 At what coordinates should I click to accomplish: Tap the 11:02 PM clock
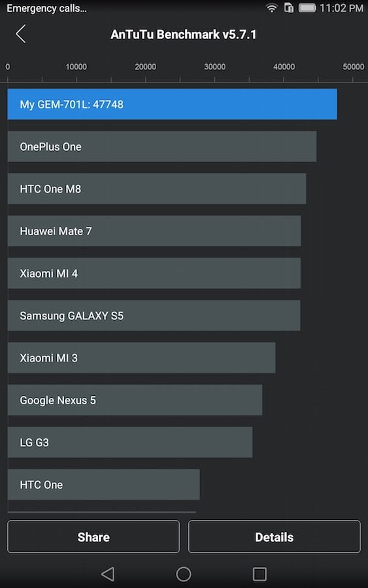(341, 8)
